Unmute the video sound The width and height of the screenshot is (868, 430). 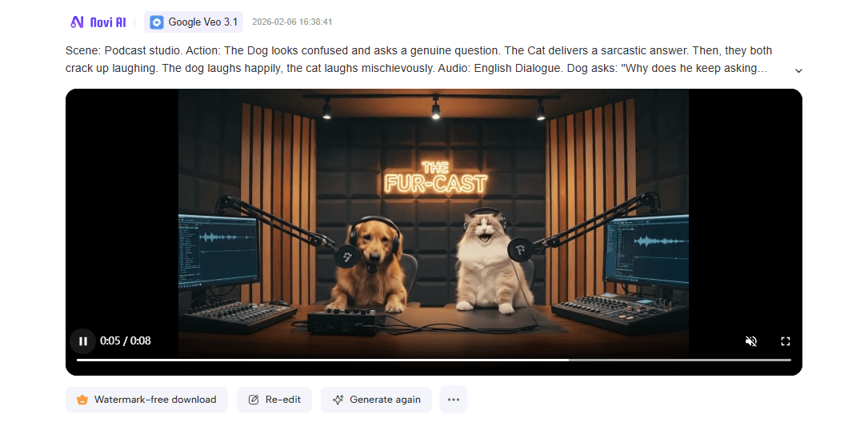coord(750,341)
